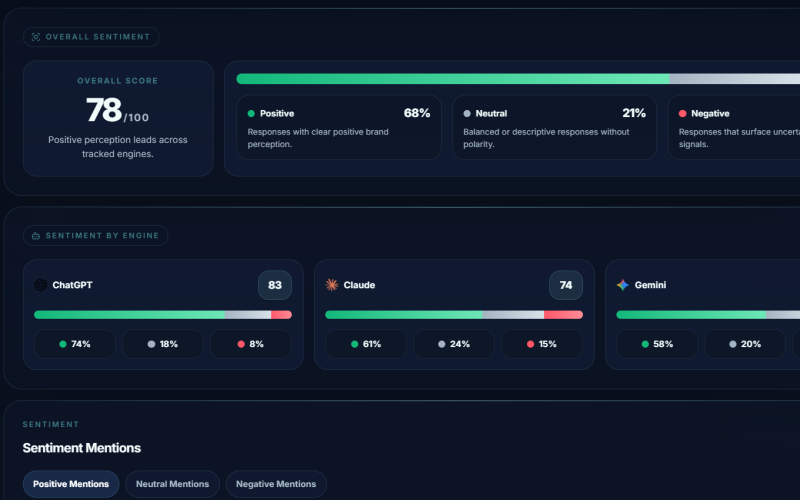Click the OVERALL SCORE label
This screenshot has height=500, width=800.
coord(118,81)
